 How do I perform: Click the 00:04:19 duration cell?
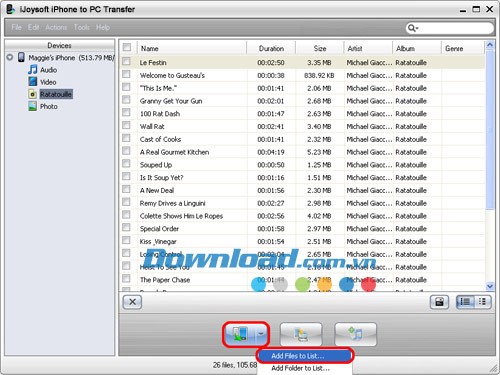click(271, 152)
